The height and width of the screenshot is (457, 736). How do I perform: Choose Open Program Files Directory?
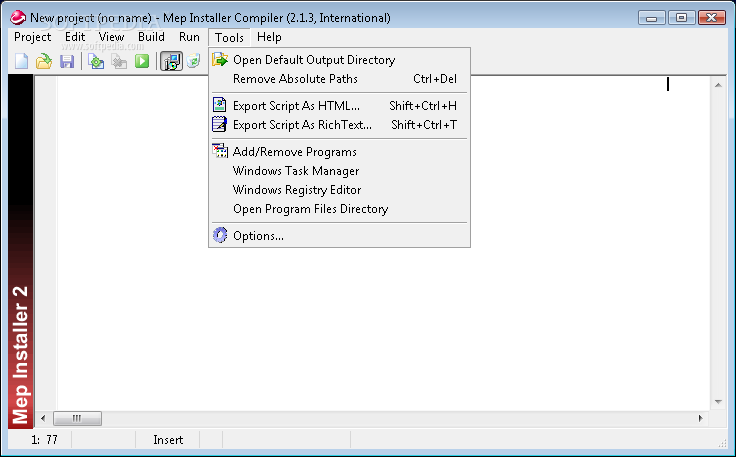[x=339, y=209]
